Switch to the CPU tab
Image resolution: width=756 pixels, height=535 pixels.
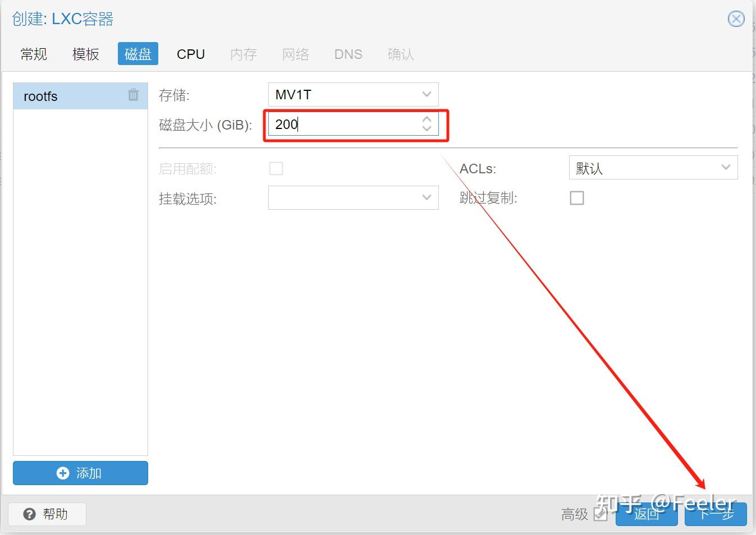tap(190, 54)
